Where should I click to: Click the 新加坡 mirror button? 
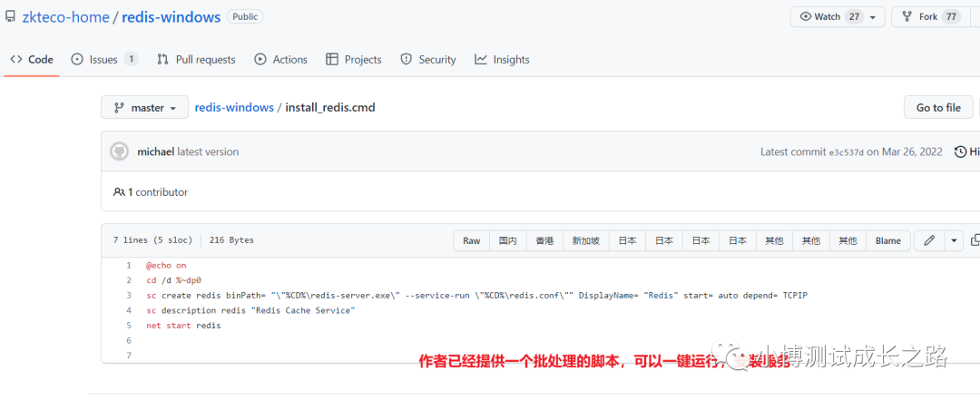pos(586,240)
